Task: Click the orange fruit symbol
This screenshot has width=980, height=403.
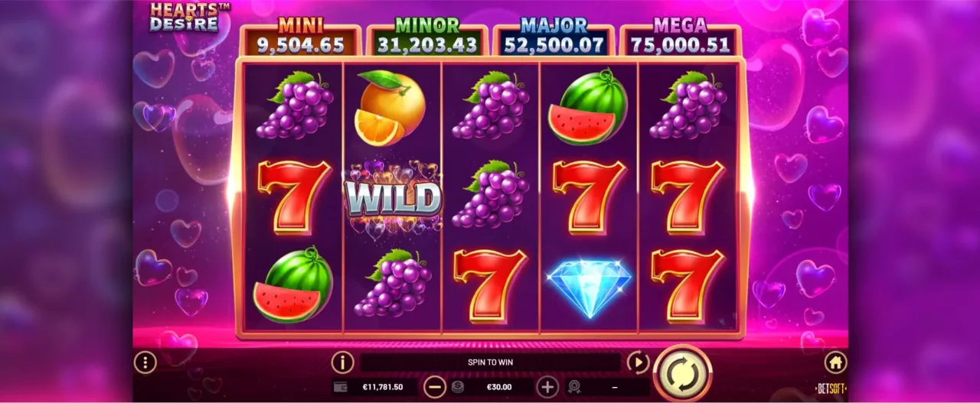Action: [x=390, y=107]
